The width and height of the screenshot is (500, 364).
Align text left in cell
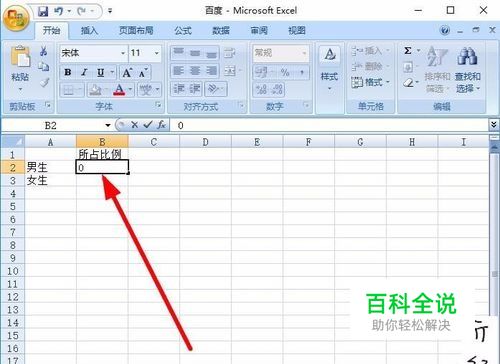(x=179, y=71)
